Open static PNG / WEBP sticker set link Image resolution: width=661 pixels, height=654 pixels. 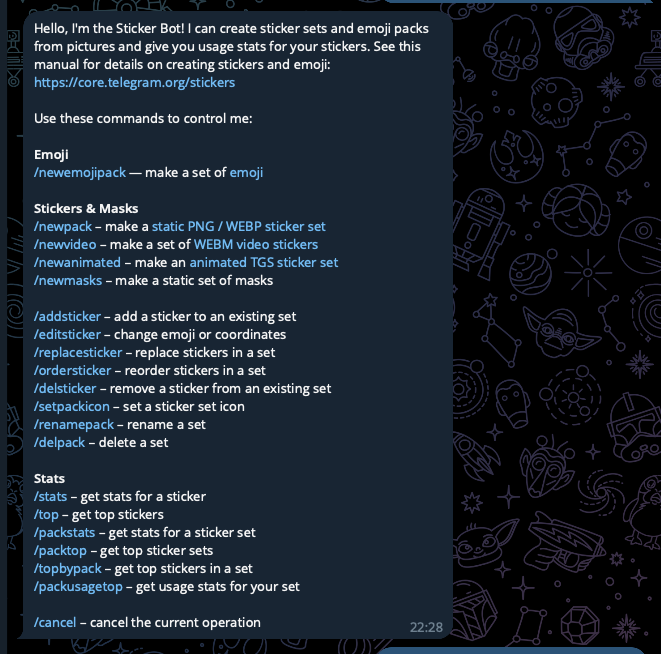tap(239, 227)
